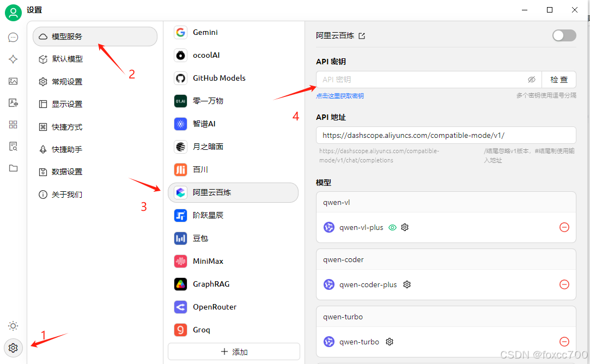Select the 阿里云百炼 provider
Image resolution: width=590 pixels, height=364 pixels.
[x=233, y=193]
